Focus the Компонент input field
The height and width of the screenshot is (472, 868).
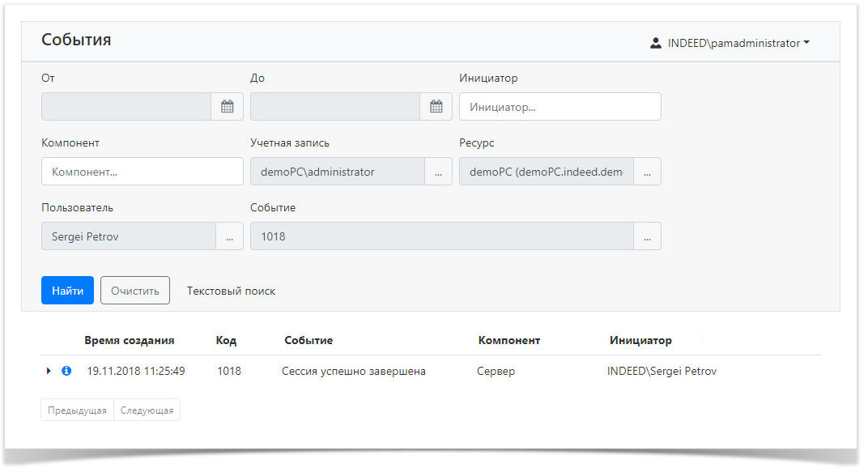142,172
